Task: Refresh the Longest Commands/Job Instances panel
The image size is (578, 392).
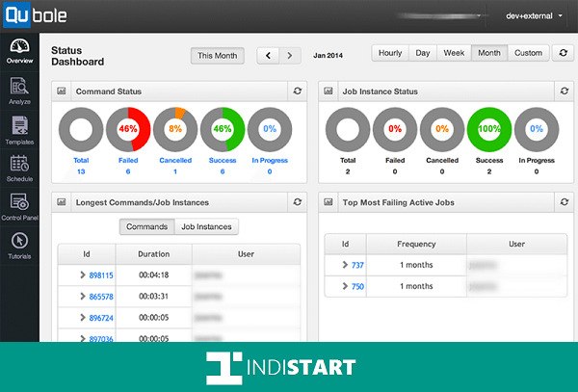Action: [298, 202]
